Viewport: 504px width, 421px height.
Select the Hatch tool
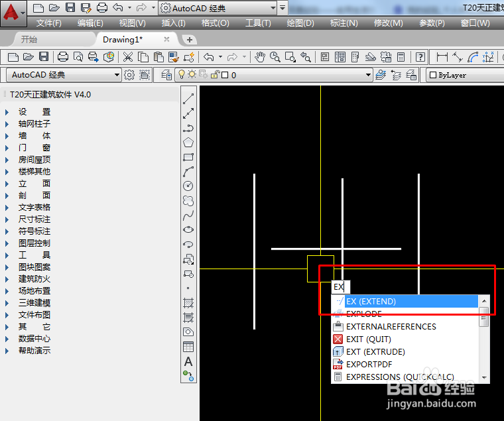point(188,303)
